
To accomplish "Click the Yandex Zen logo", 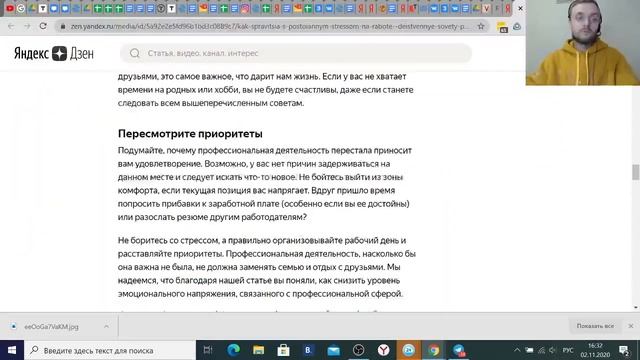I will point(54,53).
